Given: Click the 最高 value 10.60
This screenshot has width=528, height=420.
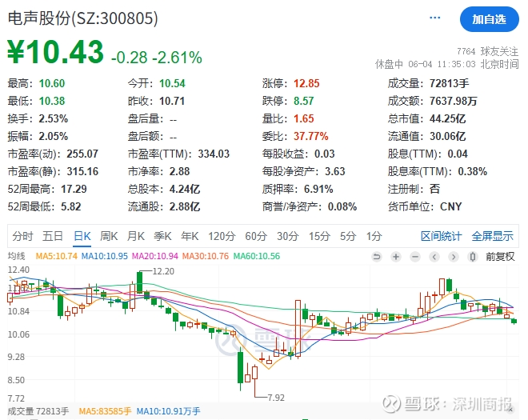Looking at the screenshot, I should pos(52,83).
